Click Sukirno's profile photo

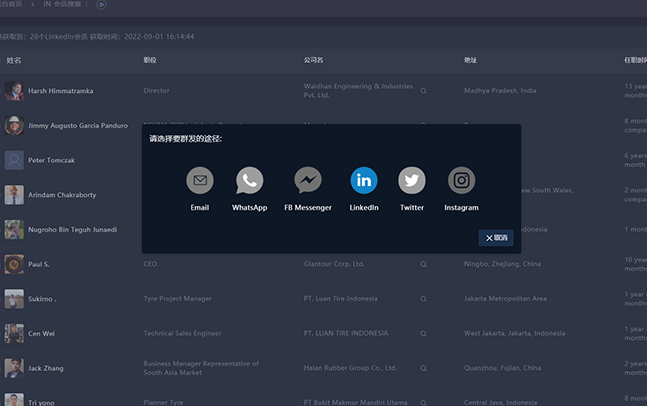(x=14, y=299)
